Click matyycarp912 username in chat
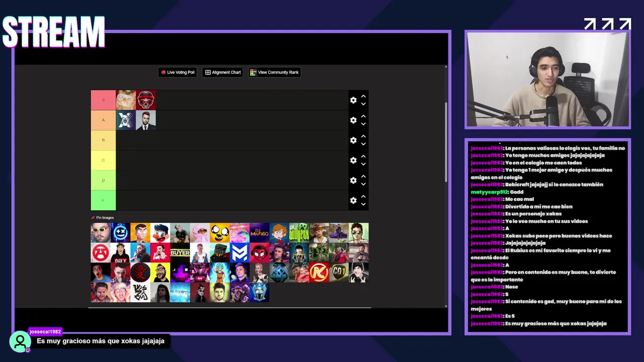Screen dimensions: 644x362 (490, 192)
